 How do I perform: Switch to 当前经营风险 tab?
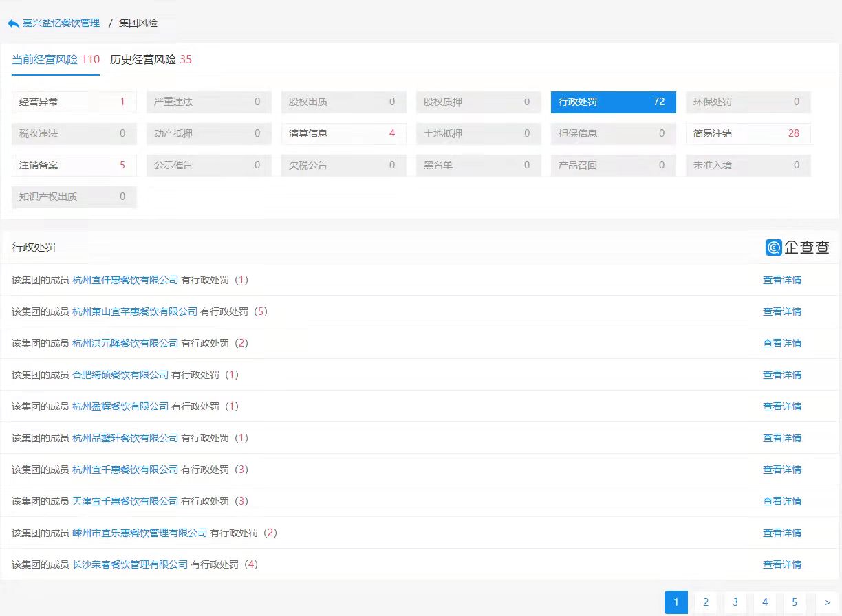click(56, 60)
